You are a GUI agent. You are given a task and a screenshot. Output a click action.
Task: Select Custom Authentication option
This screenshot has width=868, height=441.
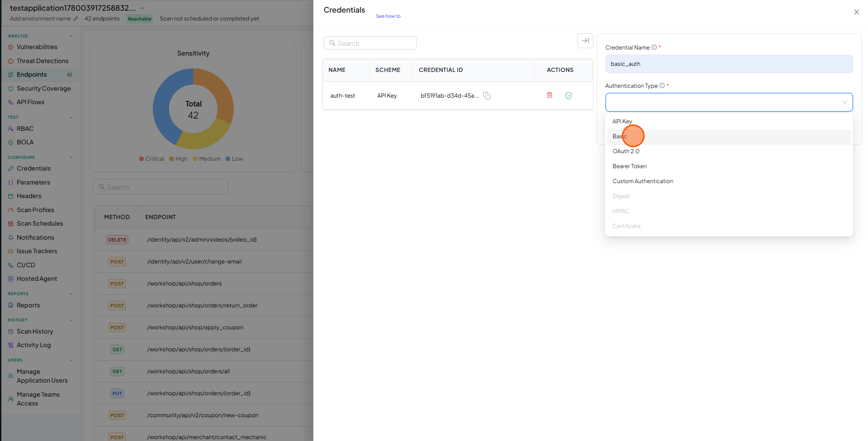point(729,181)
